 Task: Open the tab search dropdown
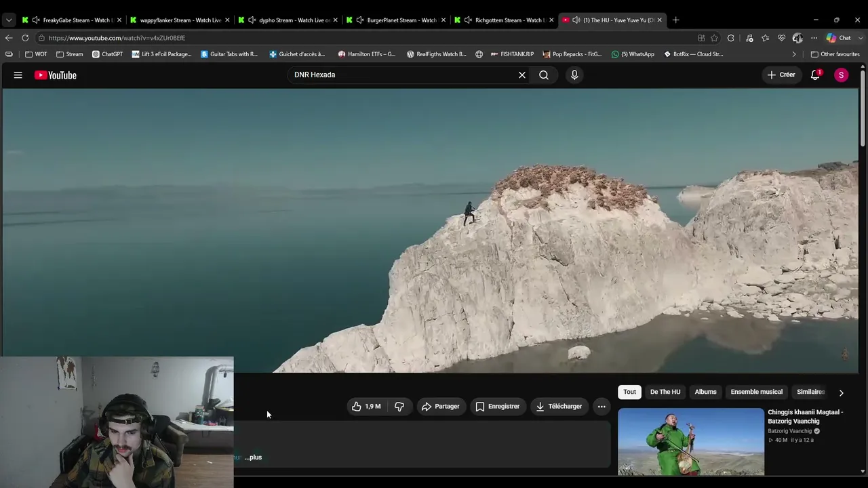click(9, 20)
